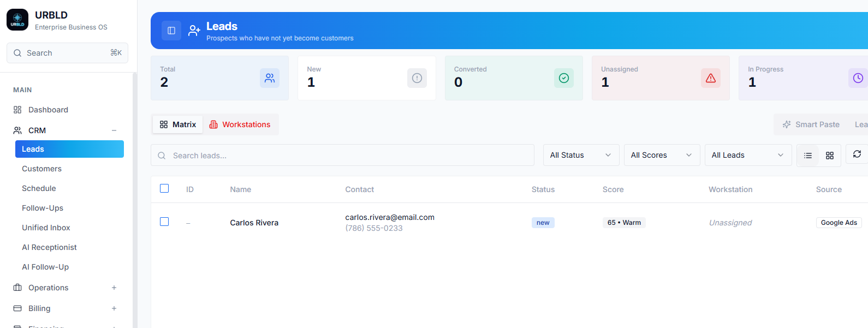
Task: Open the All Leads dropdown
Action: (748, 155)
